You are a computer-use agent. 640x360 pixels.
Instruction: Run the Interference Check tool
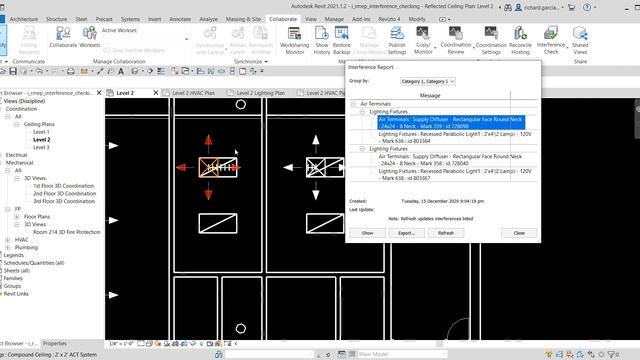click(551, 40)
